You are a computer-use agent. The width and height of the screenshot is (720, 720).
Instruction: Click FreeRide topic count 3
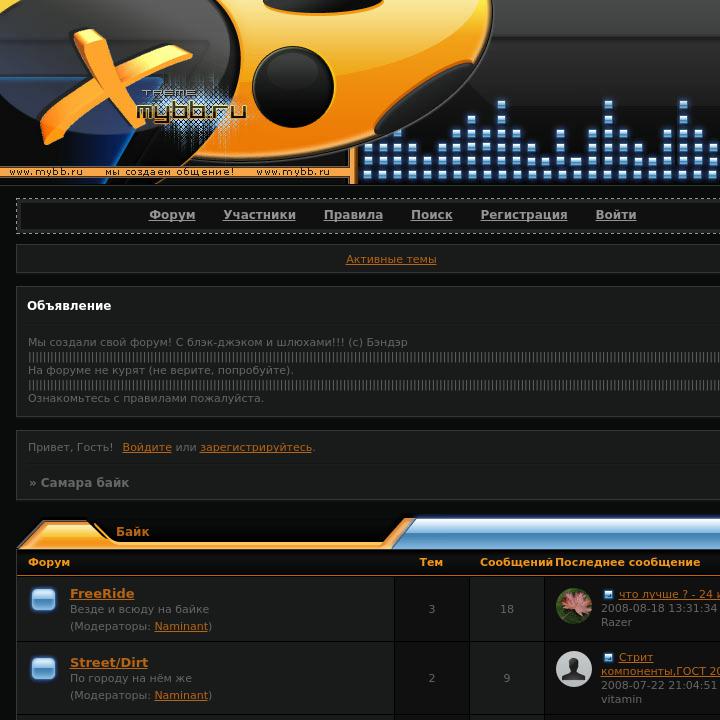click(431, 609)
